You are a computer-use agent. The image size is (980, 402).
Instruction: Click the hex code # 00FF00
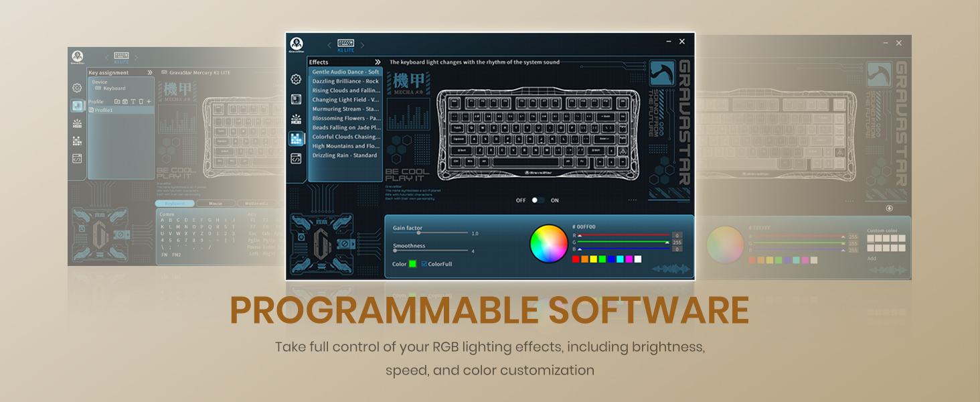pos(584,227)
